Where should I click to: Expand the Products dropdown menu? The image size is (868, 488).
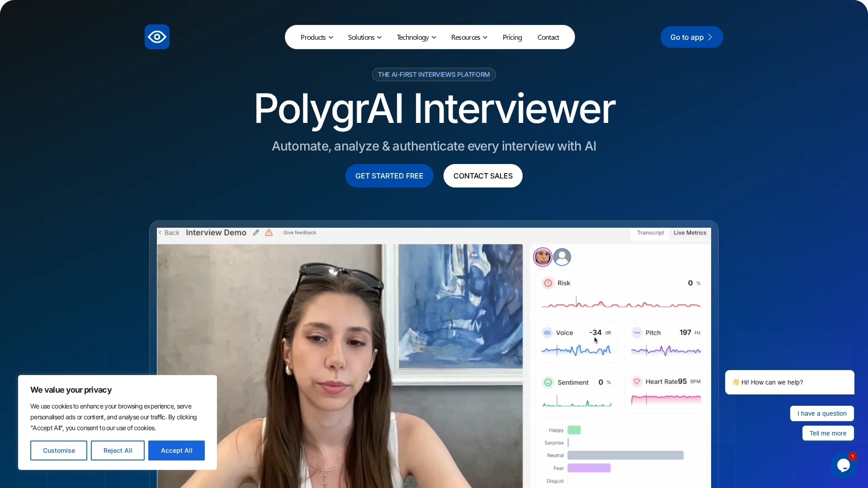(x=317, y=37)
